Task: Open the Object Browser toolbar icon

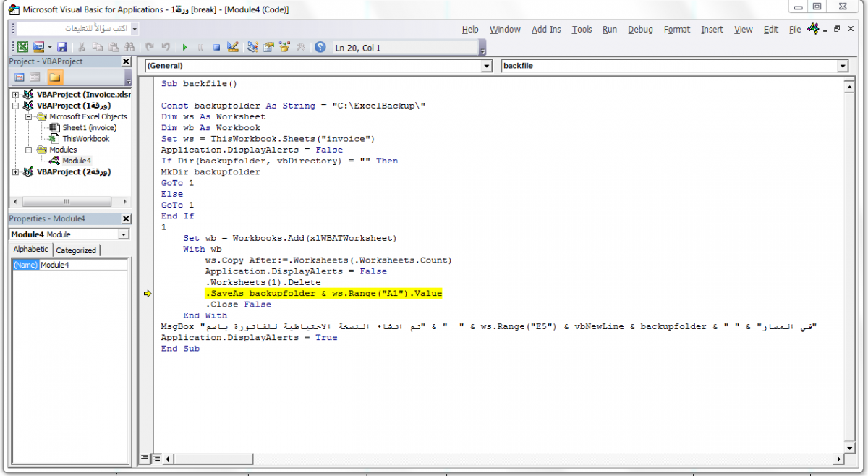Action: point(284,47)
